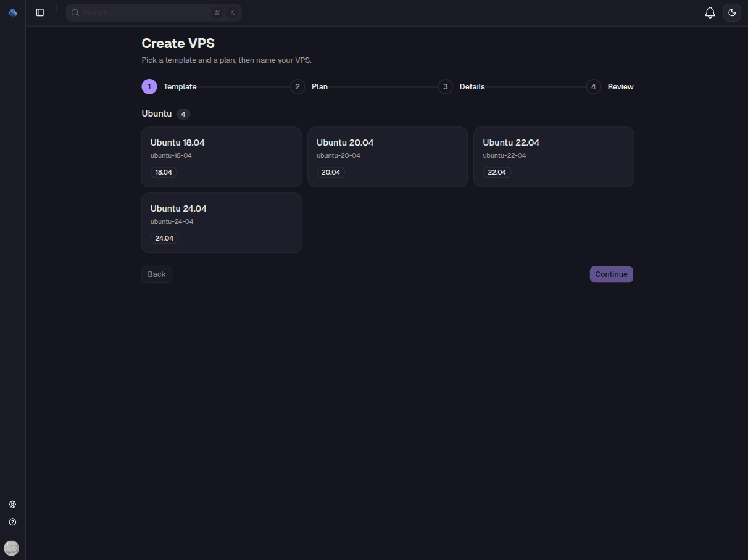Select the Ubuntu 22.04 template card
The height and width of the screenshot is (560, 748).
click(x=554, y=157)
